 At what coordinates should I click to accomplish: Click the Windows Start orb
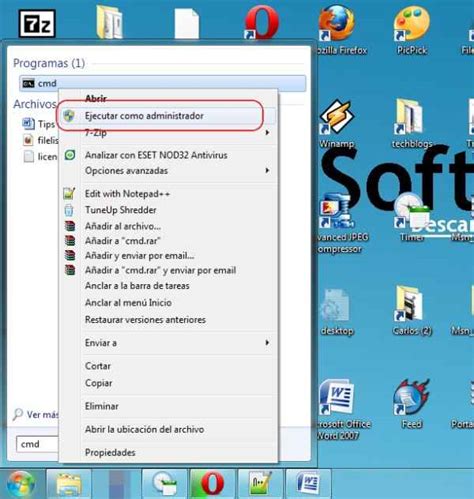pyautogui.click(x=21, y=484)
